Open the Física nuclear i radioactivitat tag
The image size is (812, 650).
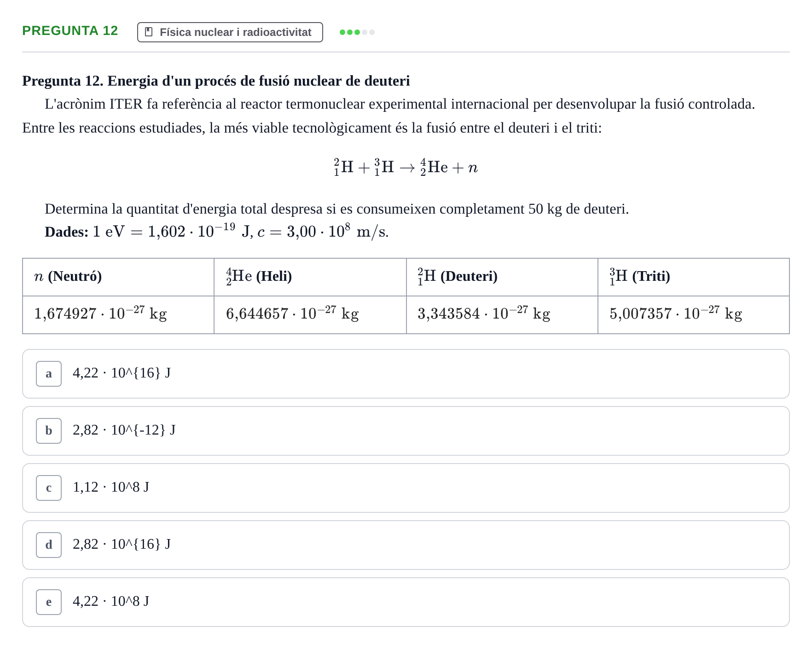click(230, 32)
